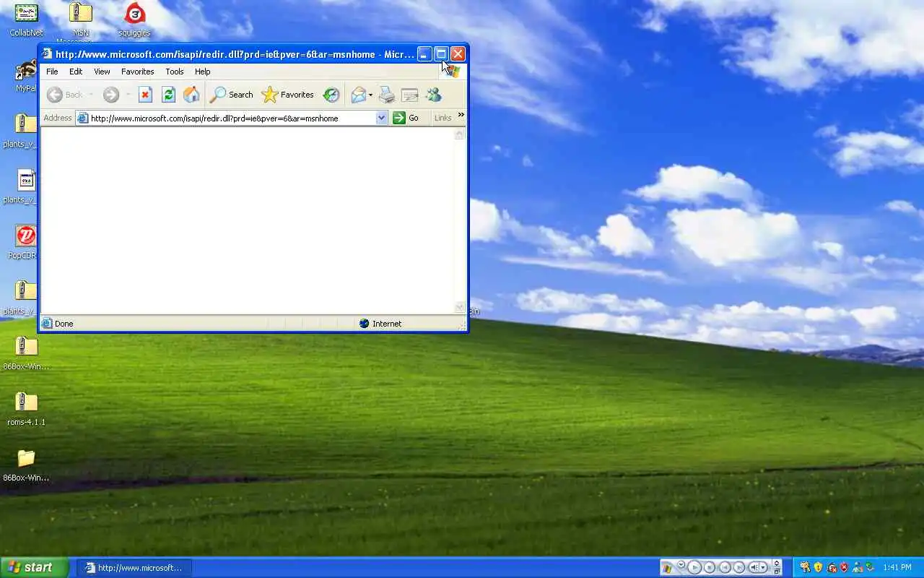Click the system clock showing 1:41 PM
Image resolution: width=924 pixels, height=578 pixels.
click(897, 567)
